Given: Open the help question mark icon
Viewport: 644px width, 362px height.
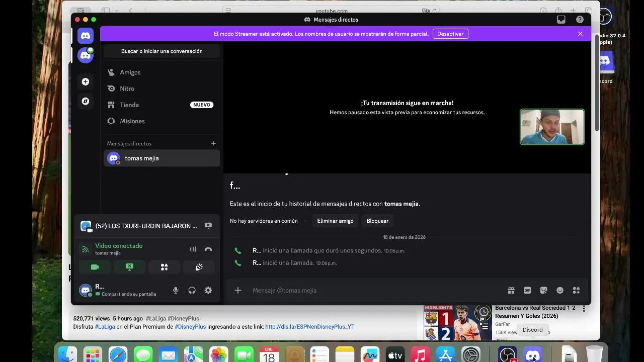Looking at the screenshot, I should (x=580, y=20).
